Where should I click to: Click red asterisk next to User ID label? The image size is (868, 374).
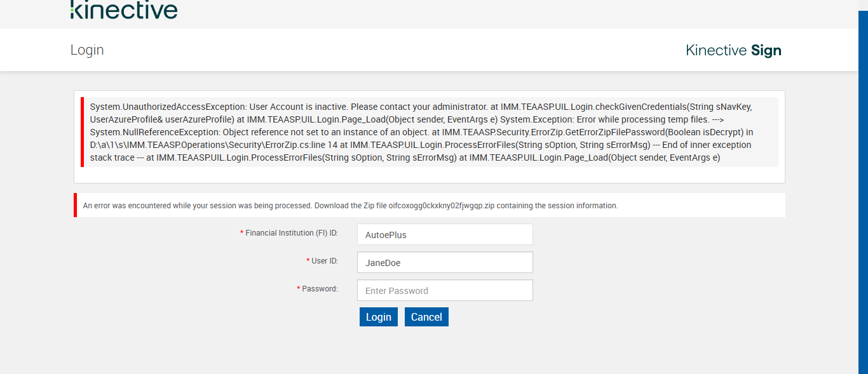pyautogui.click(x=308, y=261)
